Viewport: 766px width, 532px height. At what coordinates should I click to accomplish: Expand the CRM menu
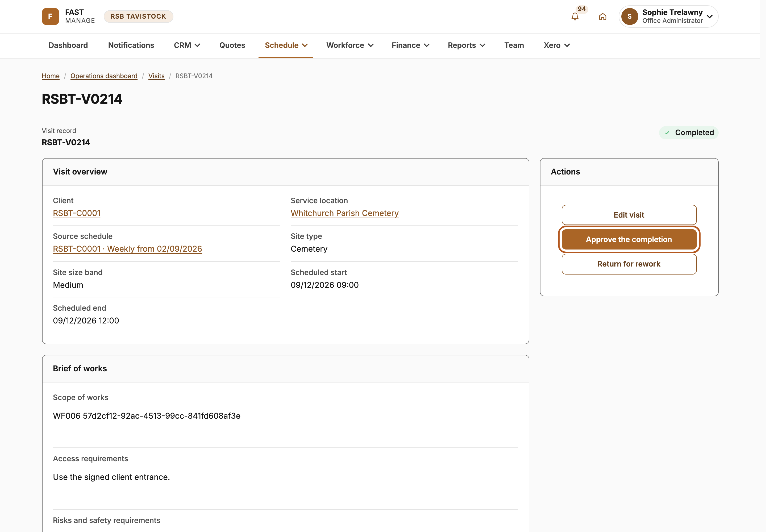(187, 45)
